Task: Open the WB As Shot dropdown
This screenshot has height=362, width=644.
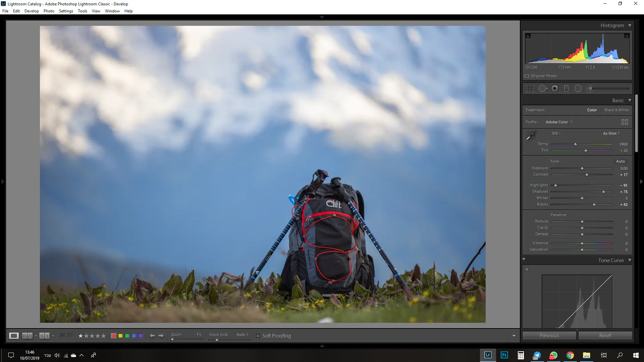Action: coord(611,133)
